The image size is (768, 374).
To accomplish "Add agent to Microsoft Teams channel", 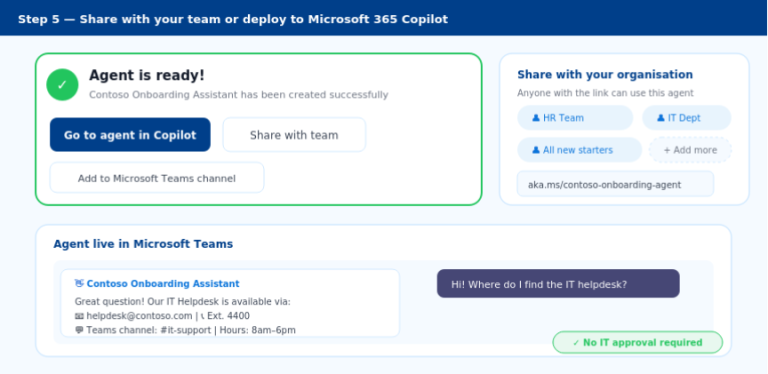I will 157,178.
